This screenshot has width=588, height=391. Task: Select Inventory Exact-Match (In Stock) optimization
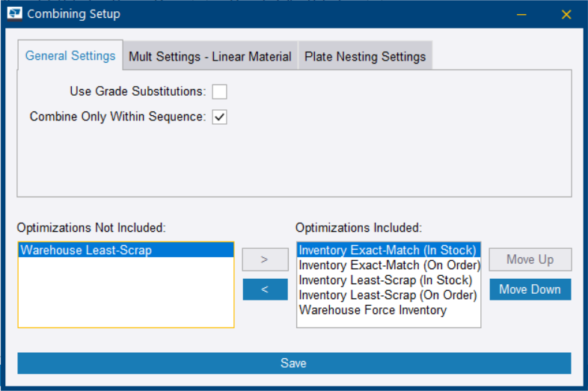coord(388,250)
